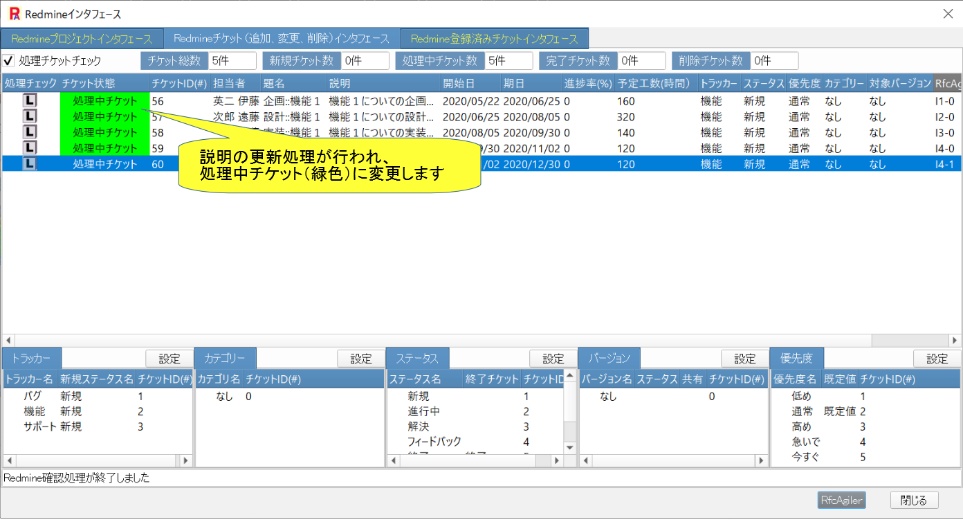The image size is (963, 522).
Task: Click the チケット状態 column header
Action: pos(104,84)
